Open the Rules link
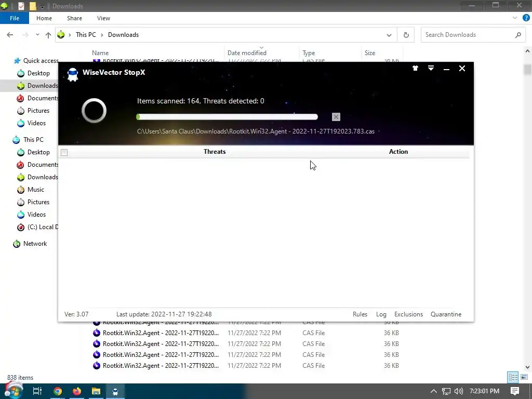Screen dimensions: 532x399 coord(360,314)
